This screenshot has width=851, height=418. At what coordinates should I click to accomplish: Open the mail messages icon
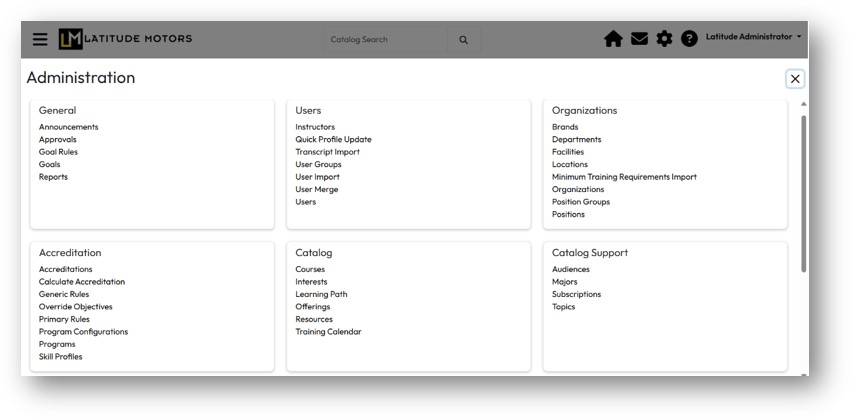click(639, 39)
